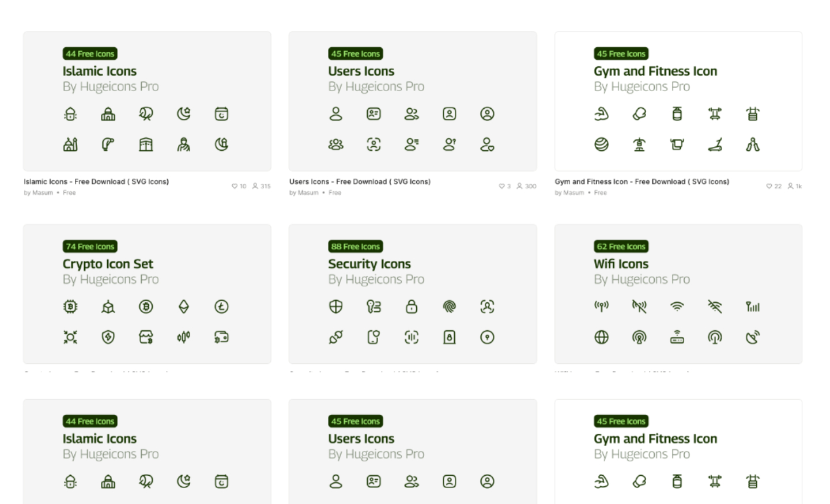Choose the cellular signal bars icon

753,307
